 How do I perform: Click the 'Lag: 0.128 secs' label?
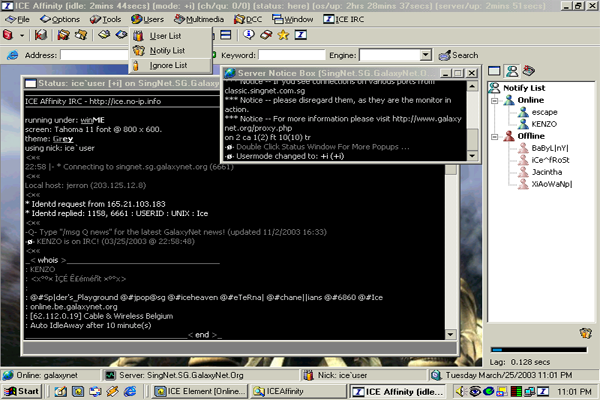[520, 362]
